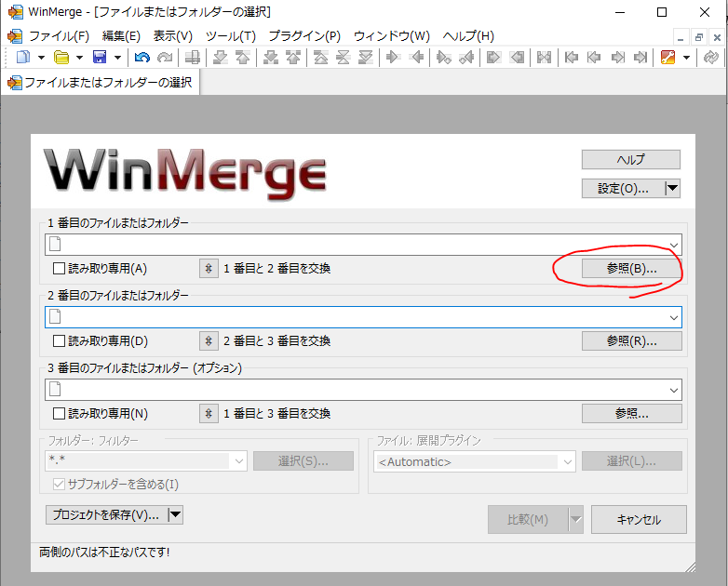Click swap button for 2番目と3番目を交換
Screen dimensions: 728x586
[209, 341]
